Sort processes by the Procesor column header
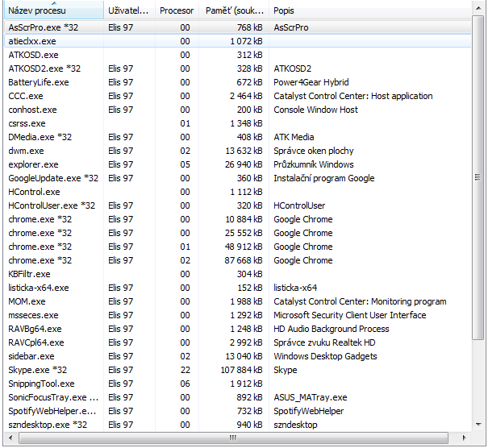 pos(177,11)
